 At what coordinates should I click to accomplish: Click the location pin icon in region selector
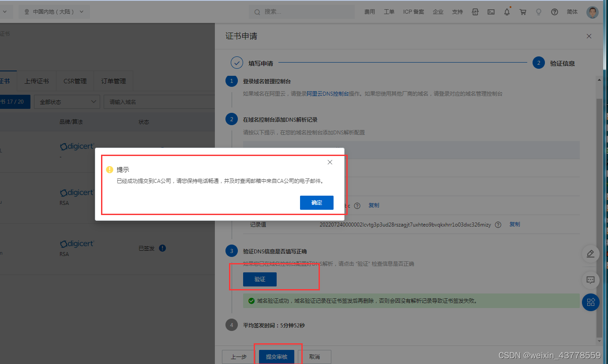pyautogui.click(x=27, y=12)
